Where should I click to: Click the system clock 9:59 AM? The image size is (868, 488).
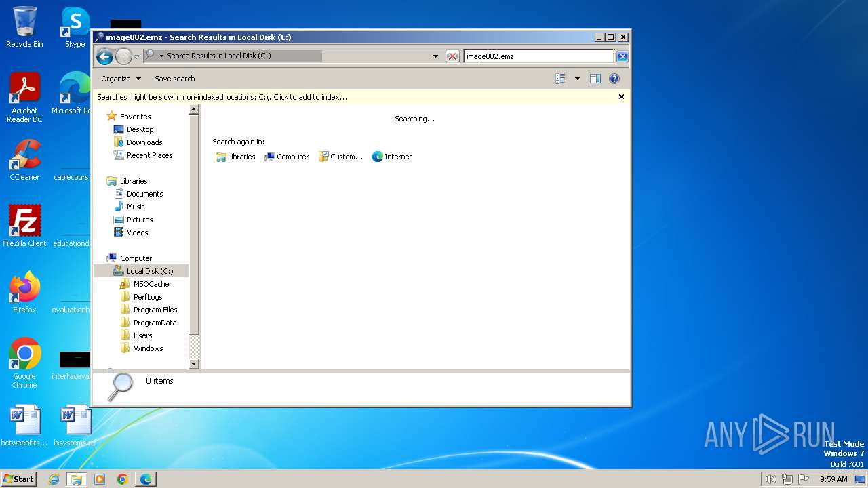(833, 479)
